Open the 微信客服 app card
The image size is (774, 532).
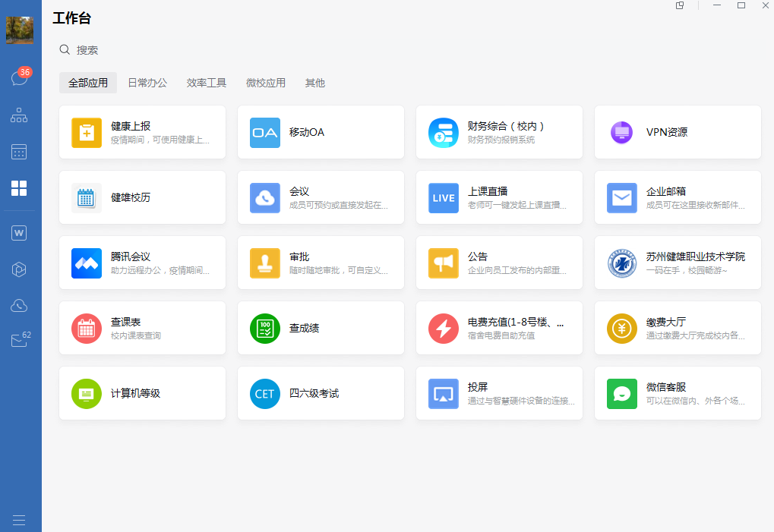678,393
